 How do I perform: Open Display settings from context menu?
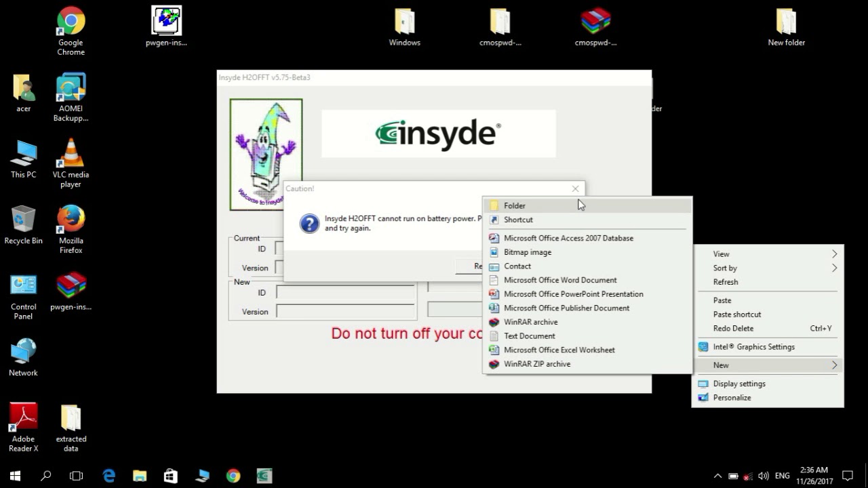pyautogui.click(x=768, y=384)
